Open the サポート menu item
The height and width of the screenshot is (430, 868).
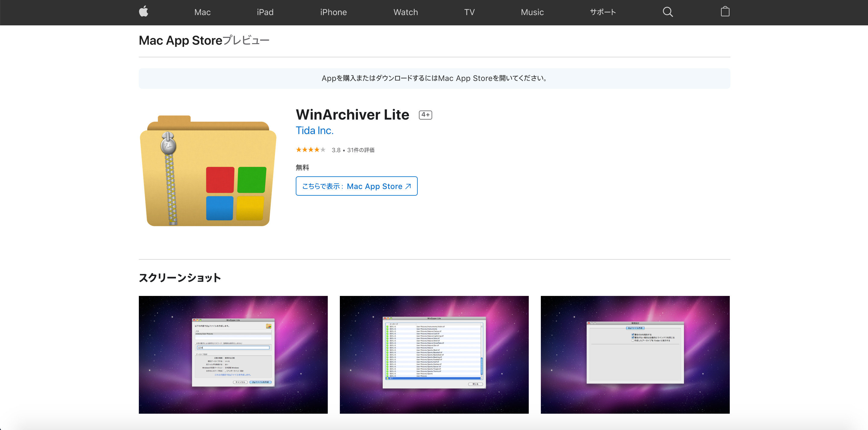coord(603,12)
